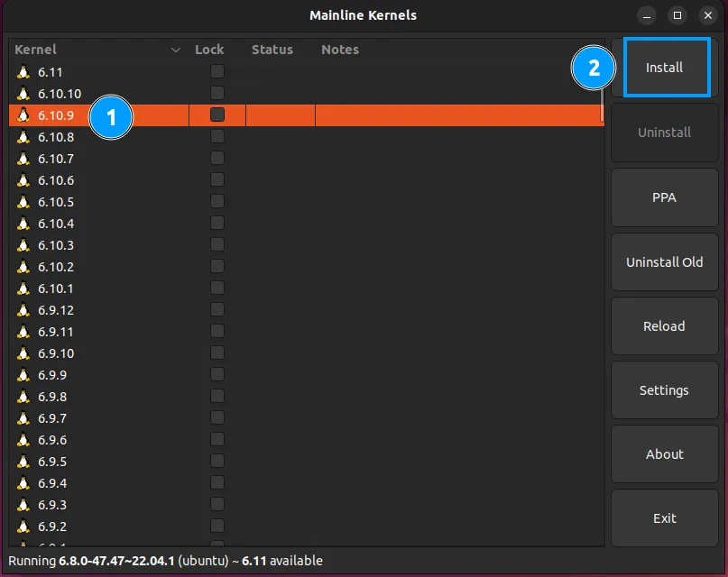Click the penguin icon next to 6.9.6
Screen dimensions: 728x577
[23, 440]
